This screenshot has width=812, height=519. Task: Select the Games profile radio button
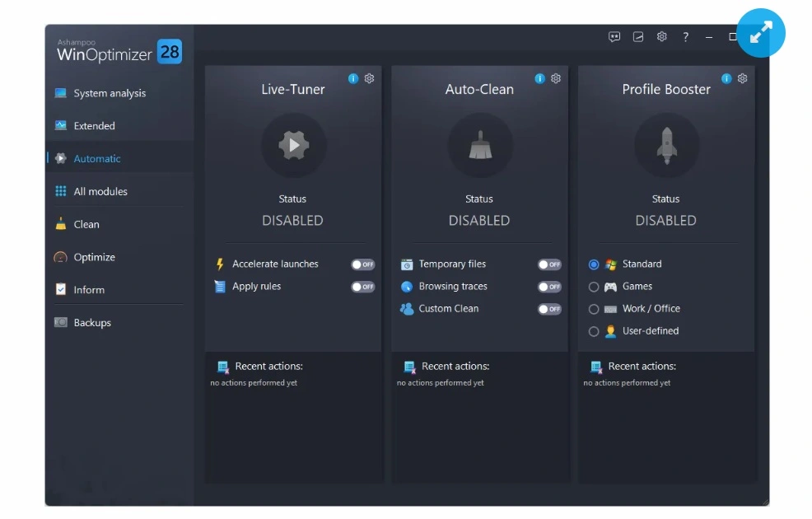point(594,287)
